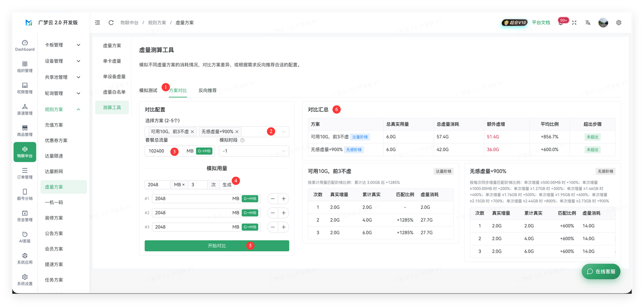
Task: Click G→MB beside 套餐总流量
Action: tap(204, 151)
